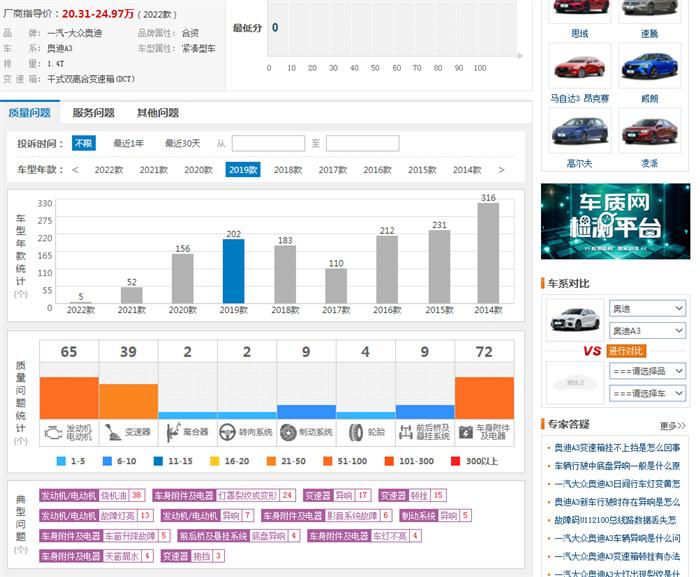Image resolution: width=700 pixels, height=577 pixels.
Task: Select the 2017款 model year
Action: click(x=333, y=170)
